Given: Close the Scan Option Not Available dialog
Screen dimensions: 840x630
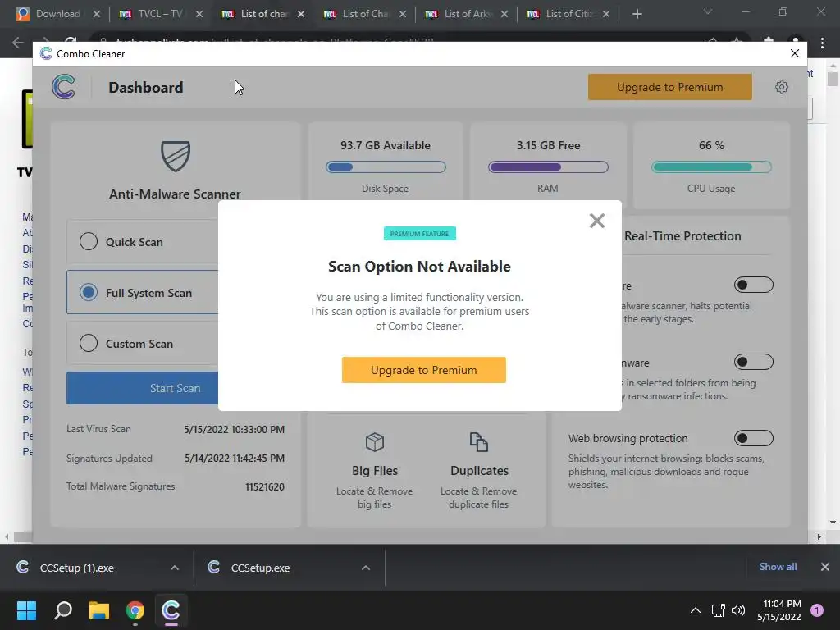Looking at the screenshot, I should pyautogui.click(x=597, y=221).
